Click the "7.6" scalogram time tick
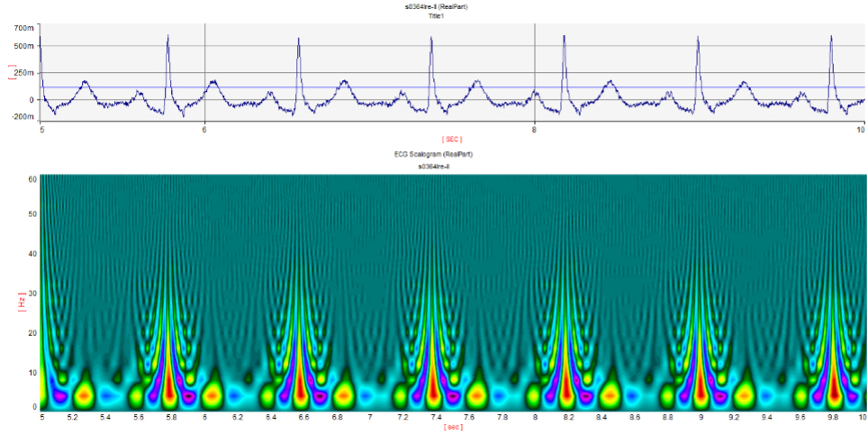This screenshot has height=435, width=868. 469,417
